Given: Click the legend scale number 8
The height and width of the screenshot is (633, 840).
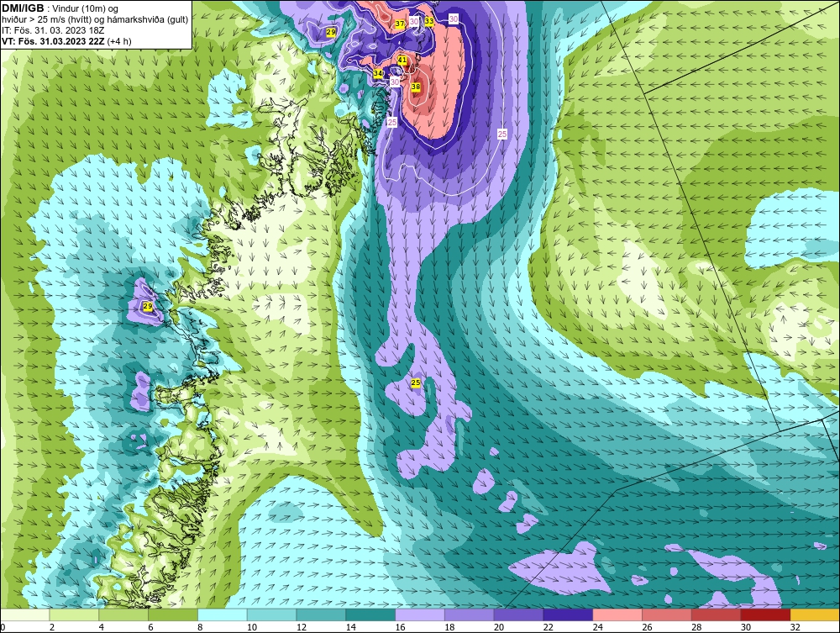Looking at the screenshot, I should (200, 627).
